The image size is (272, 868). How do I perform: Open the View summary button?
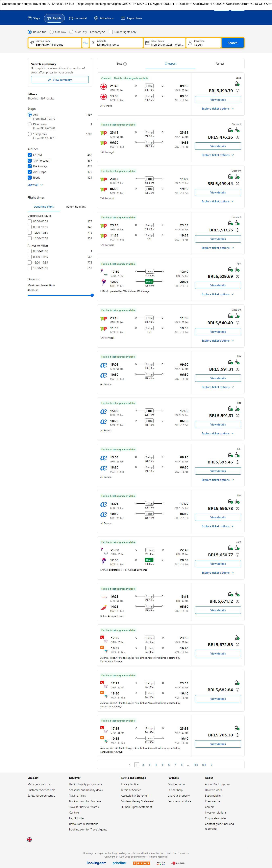pos(60,80)
